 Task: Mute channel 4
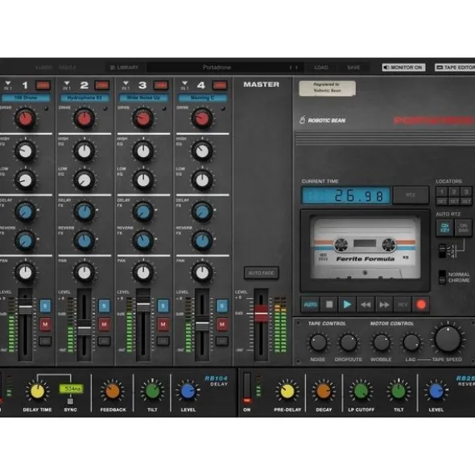click(222, 325)
